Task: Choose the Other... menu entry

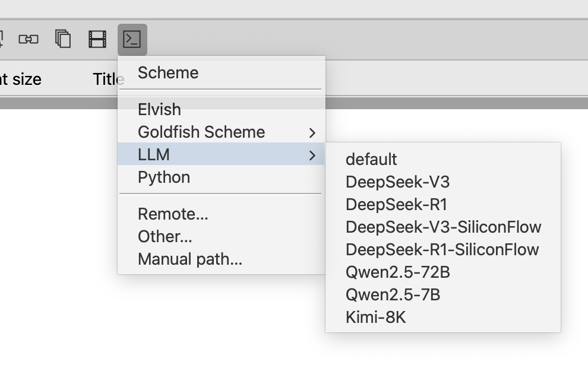Action: [x=165, y=237]
